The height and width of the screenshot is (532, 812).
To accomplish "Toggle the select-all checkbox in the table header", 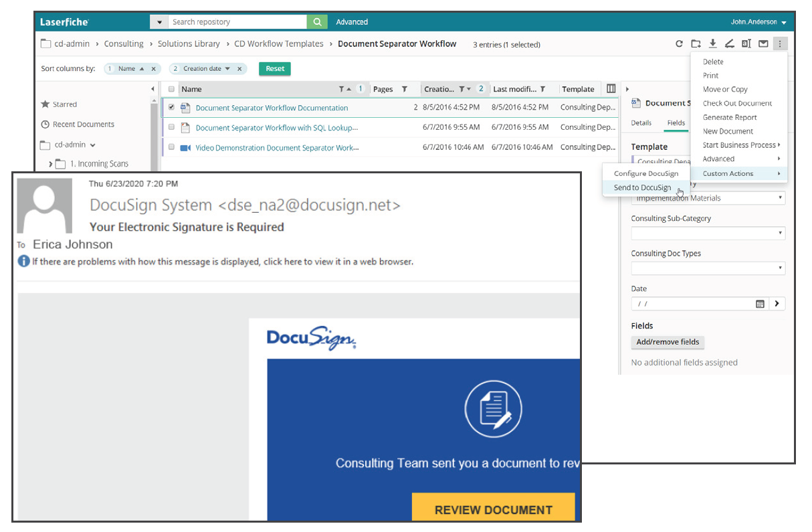I will [171, 89].
